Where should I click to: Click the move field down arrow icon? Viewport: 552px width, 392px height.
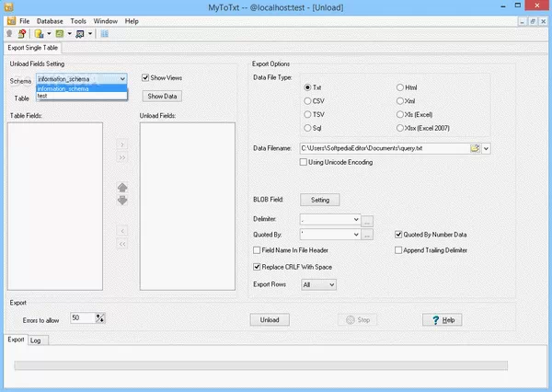tap(121, 201)
